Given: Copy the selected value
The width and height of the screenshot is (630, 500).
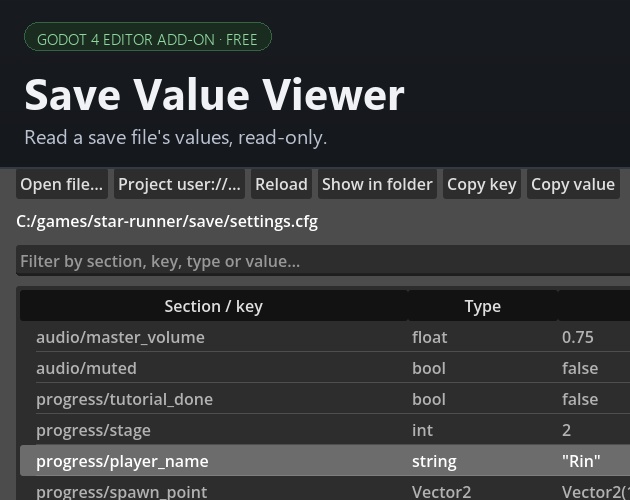Looking at the screenshot, I should 573,184.
